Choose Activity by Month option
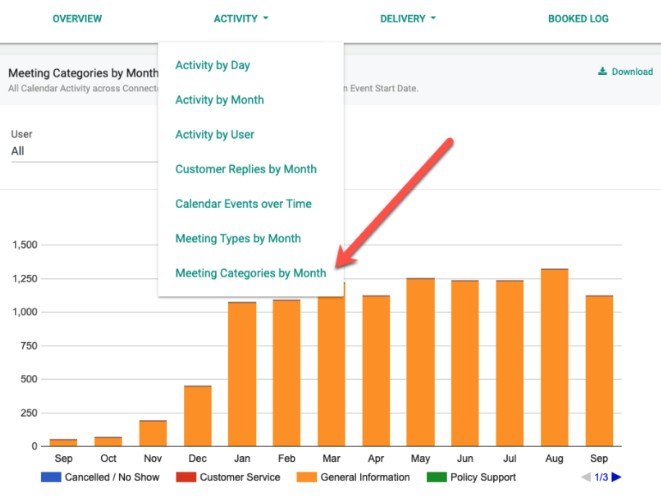Viewport: 661px width, 499px height. tap(219, 100)
